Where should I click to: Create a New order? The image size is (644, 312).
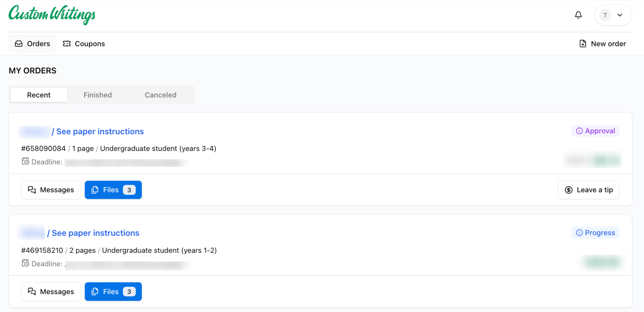(603, 44)
